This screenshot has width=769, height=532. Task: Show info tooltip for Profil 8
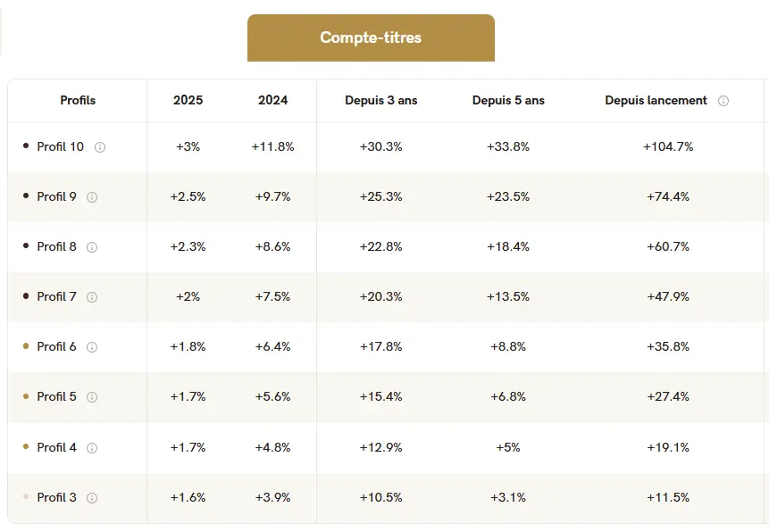(x=92, y=247)
